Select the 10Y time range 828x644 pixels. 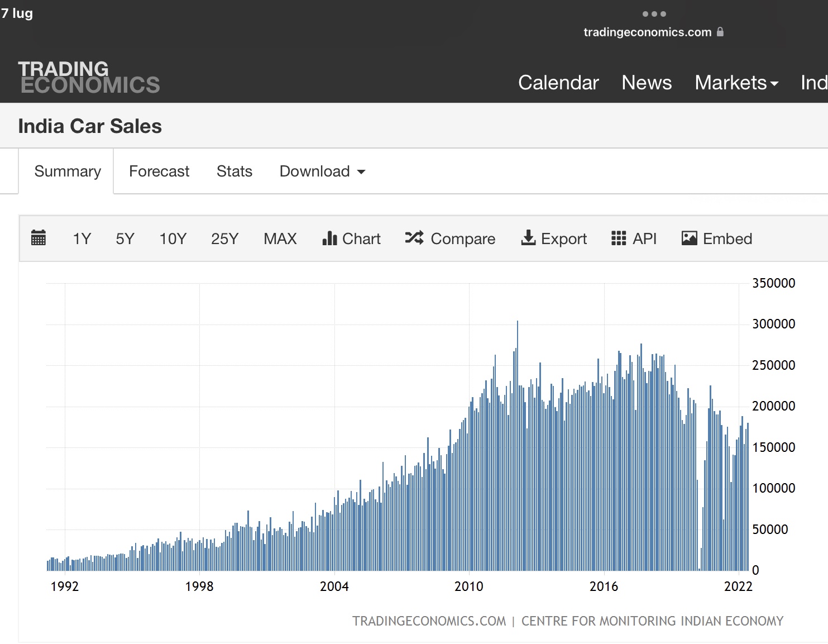(x=173, y=239)
